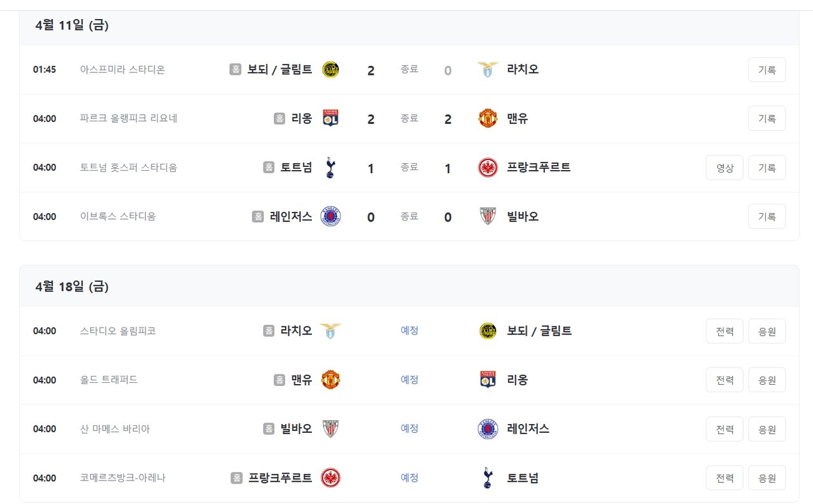View 전력 for the Bilbao vs Rangers fixture
The image size is (813, 504).
[x=725, y=429]
